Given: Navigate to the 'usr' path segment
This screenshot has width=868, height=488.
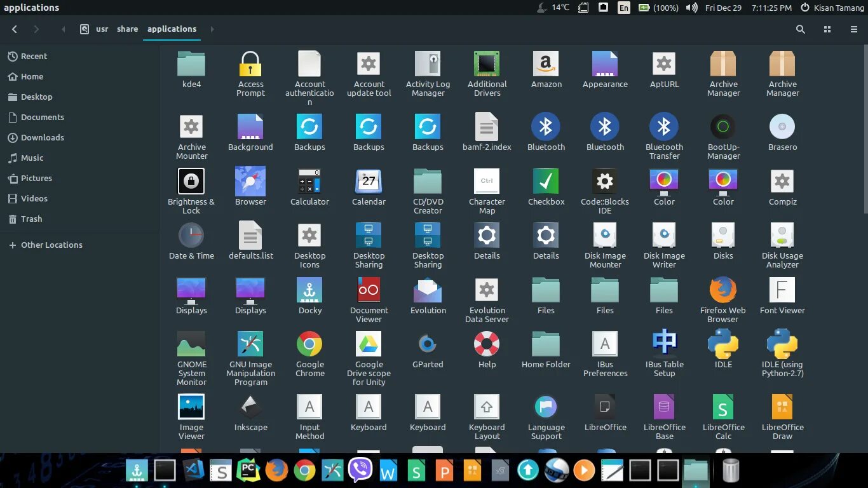Looking at the screenshot, I should pyautogui.click(x=102, y=29).
